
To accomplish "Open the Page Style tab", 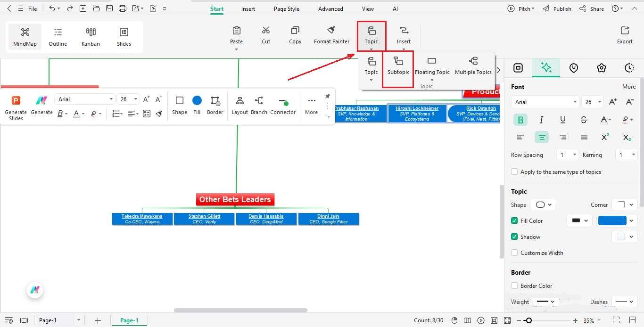I will click(287, 8).
